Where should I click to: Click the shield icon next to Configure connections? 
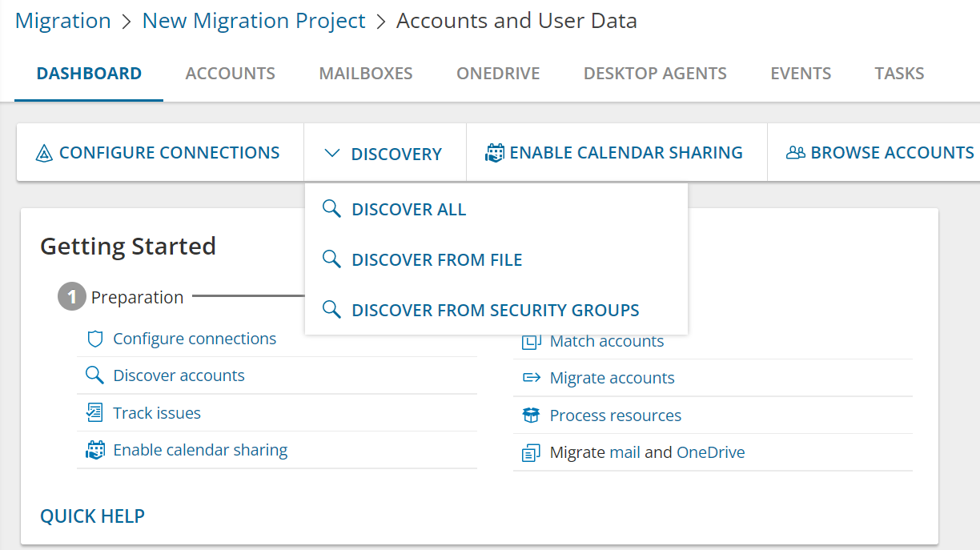(x=95, y=338)
